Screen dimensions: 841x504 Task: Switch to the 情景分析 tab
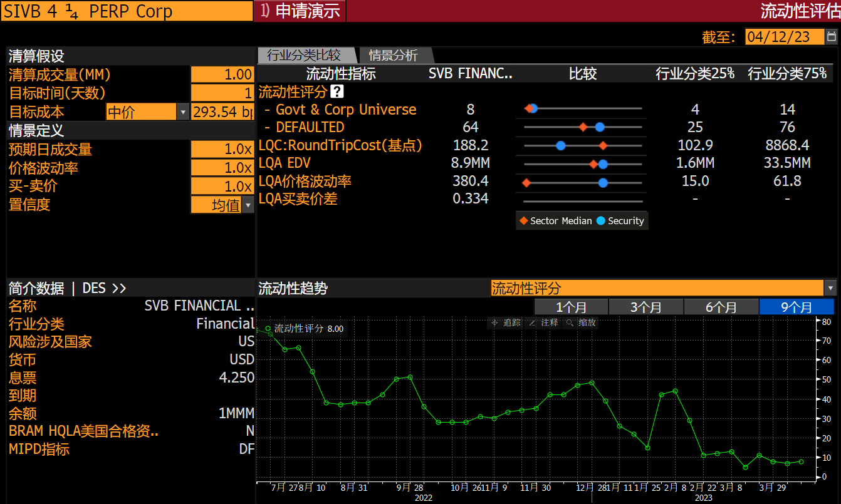[394, 55]
